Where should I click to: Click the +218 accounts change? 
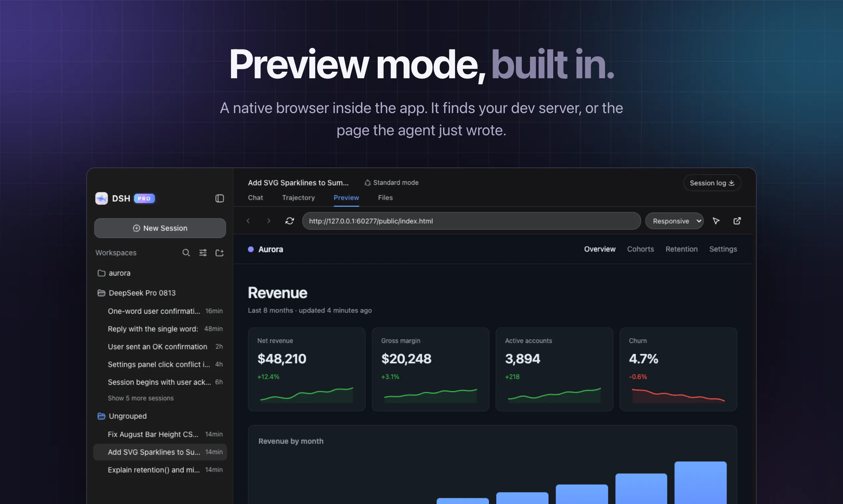pos(512,377)
